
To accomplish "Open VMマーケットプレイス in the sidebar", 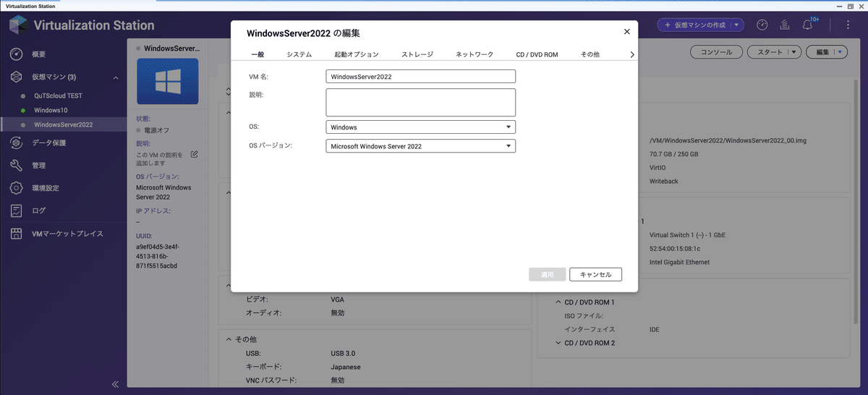I will coord(67,234).
